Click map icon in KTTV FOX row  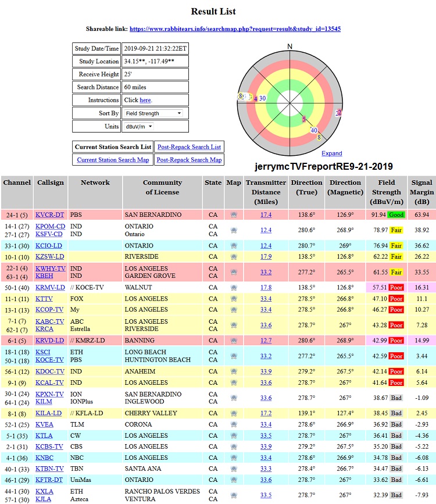[233, 299]
